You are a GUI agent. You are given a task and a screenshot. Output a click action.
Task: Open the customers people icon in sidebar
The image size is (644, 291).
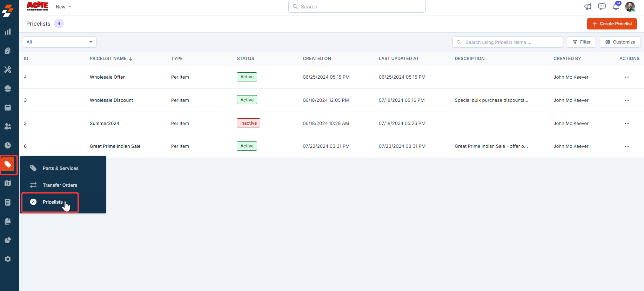[x=8, y=126]
